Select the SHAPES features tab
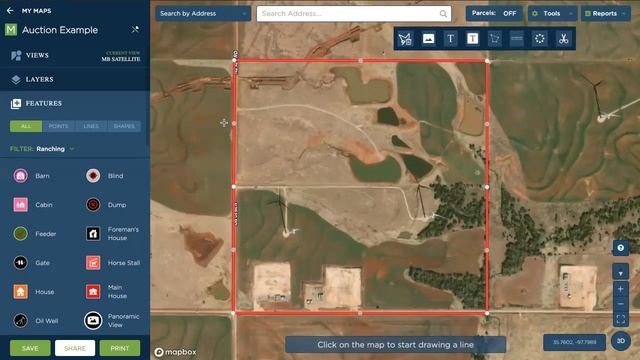The height and width of the screenshot is (360, 640). [124, 126]
